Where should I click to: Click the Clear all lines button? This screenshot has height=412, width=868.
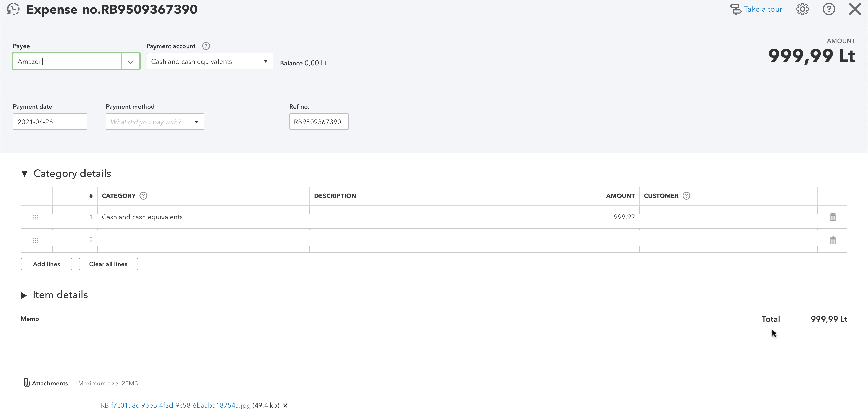point(108,264)
